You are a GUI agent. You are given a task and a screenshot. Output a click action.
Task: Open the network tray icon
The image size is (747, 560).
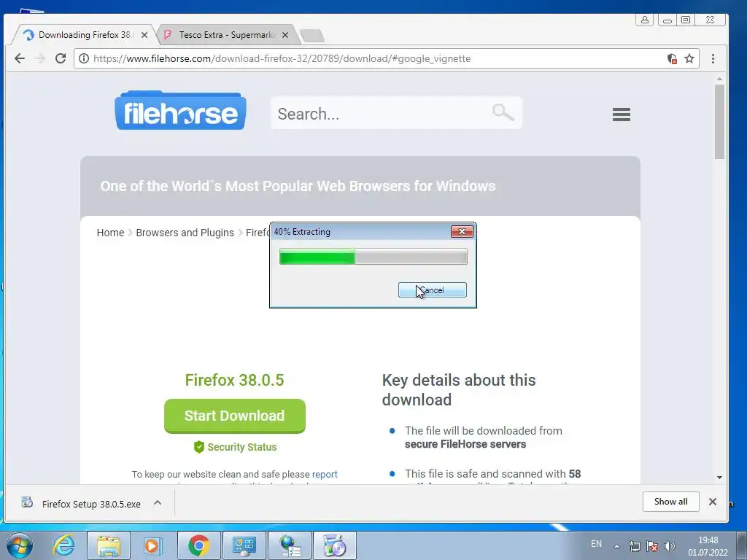click(x=634, y=546)
